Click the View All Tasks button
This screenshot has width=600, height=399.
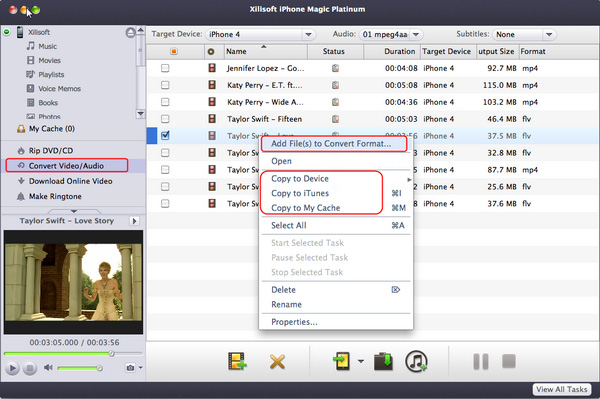pos(561,389)
